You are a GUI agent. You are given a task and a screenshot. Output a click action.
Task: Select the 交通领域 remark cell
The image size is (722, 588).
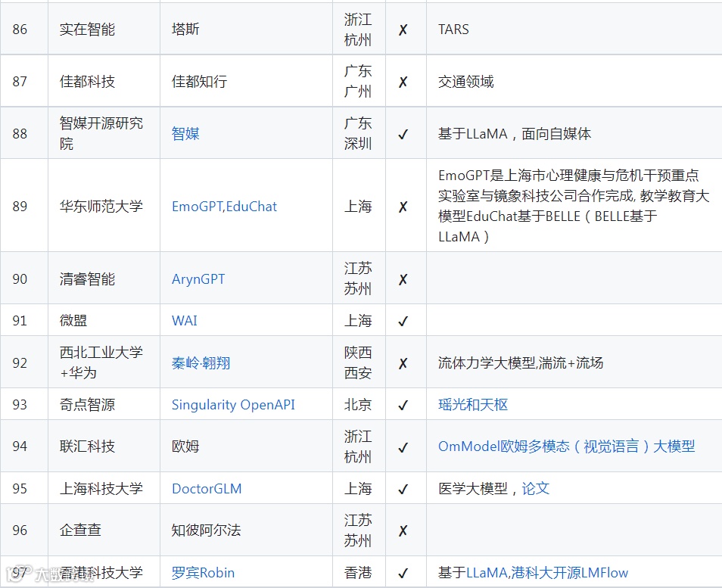pyautogui.click(x=574, y=81)
